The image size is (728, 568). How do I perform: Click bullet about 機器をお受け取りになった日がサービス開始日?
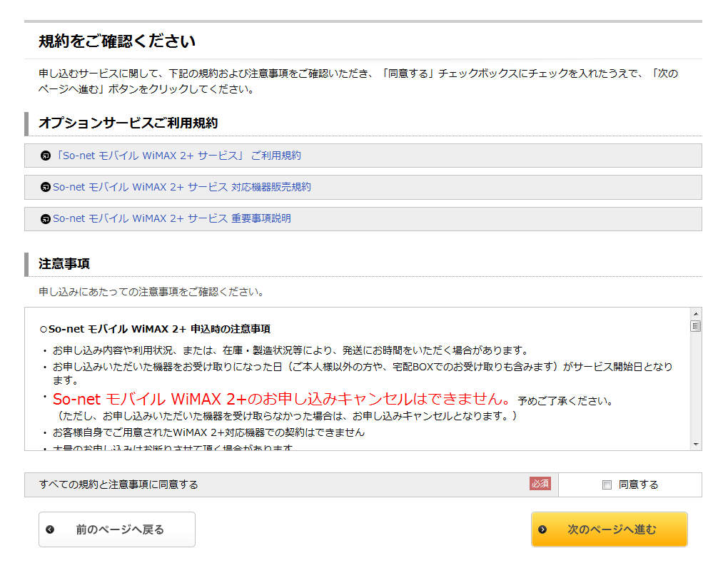[362, 373]
